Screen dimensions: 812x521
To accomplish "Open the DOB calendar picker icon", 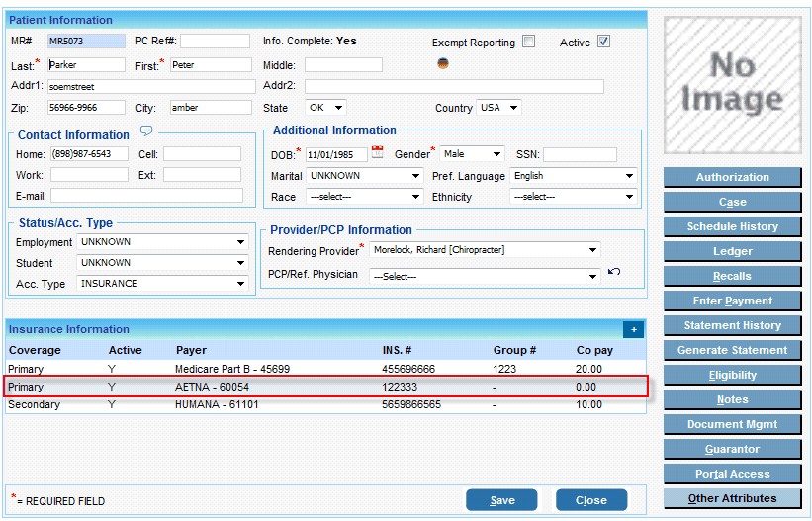I will point(377,153).
